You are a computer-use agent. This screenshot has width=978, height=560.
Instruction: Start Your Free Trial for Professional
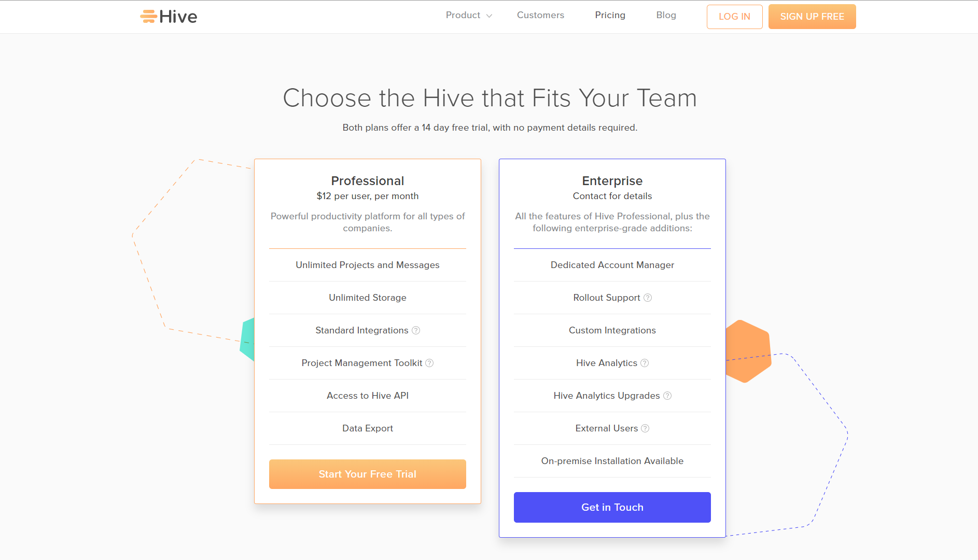click(x=367, y=474)
